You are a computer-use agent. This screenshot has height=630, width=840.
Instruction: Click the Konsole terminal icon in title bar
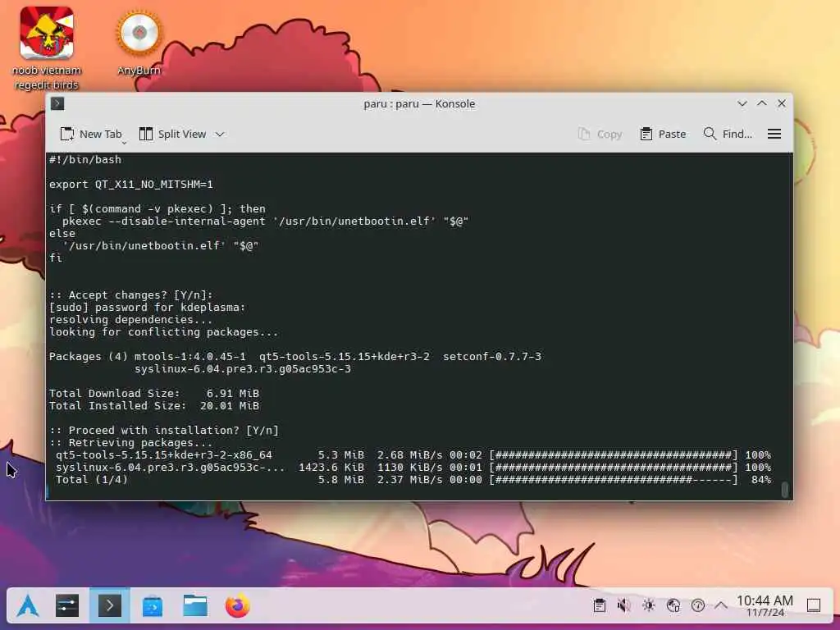coord(57,103)
